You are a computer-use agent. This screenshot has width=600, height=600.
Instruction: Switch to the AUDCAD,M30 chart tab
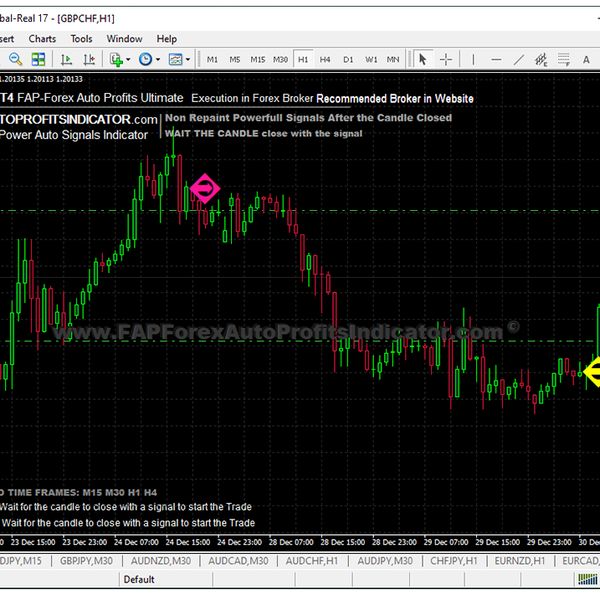(x=238, y=561)
